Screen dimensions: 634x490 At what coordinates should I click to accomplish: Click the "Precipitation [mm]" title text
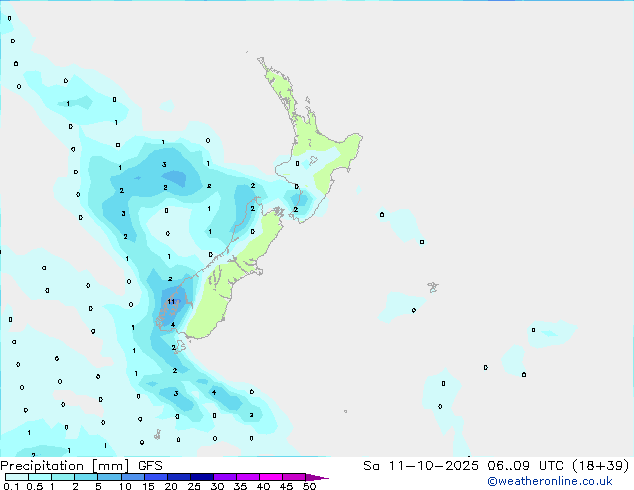[65, 466]
